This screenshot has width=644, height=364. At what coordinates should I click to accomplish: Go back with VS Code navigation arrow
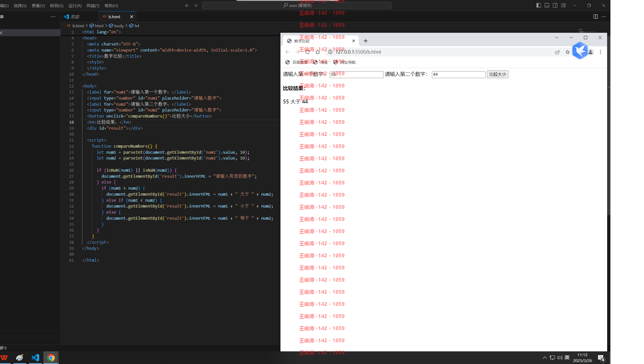pyautogui.click(x=187, y=5)
